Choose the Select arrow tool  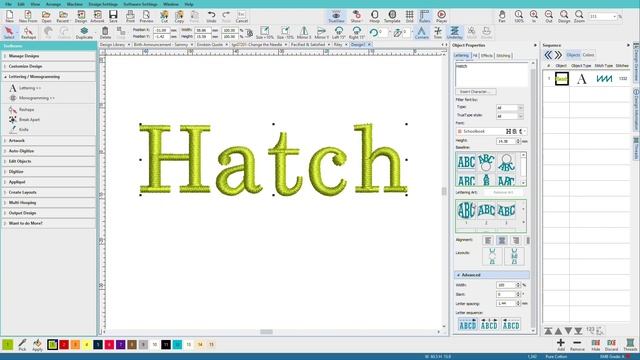coord(9,33)
